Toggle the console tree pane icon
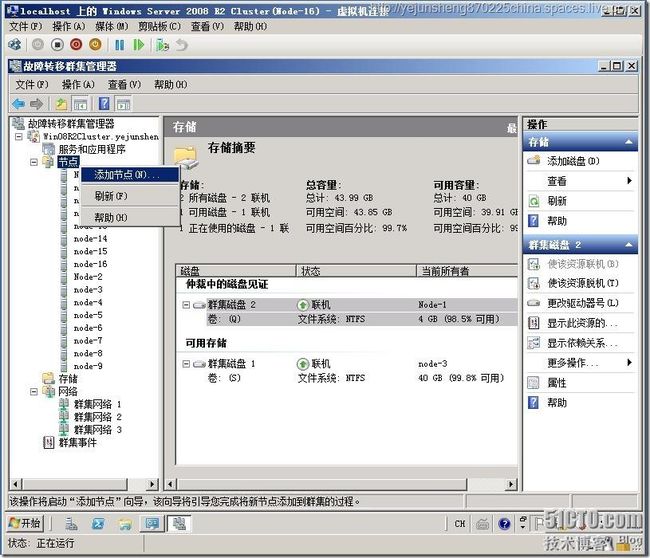The width and height of the screenshot is (650, 558). tap(80, 104)
